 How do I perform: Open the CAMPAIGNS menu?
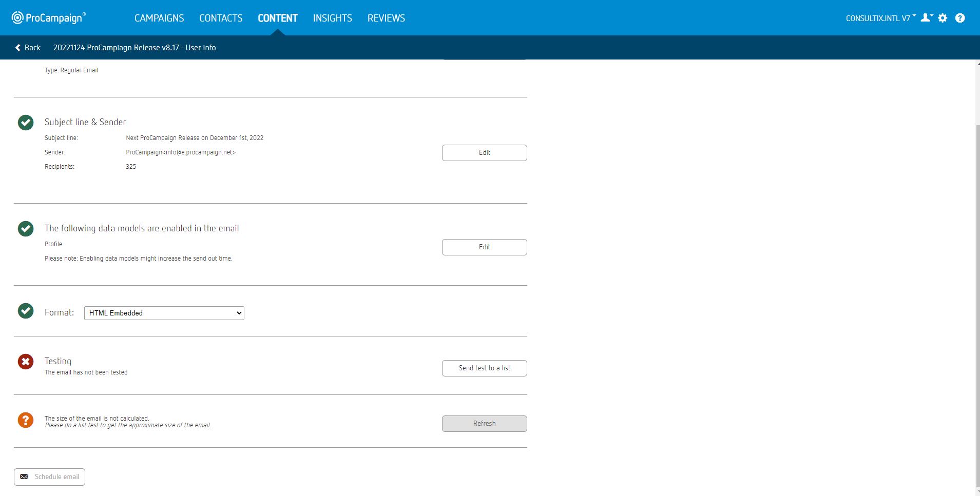pyautogui.click(x=159, y=18)
